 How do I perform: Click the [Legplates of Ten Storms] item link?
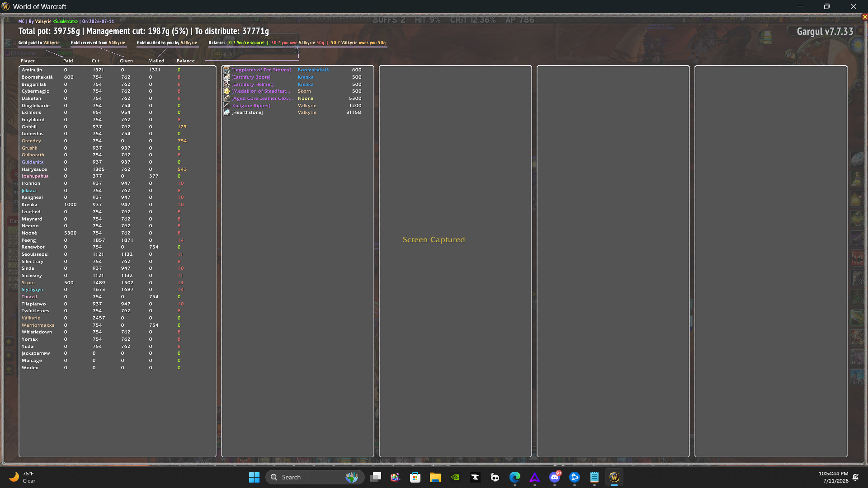[261, 70]
